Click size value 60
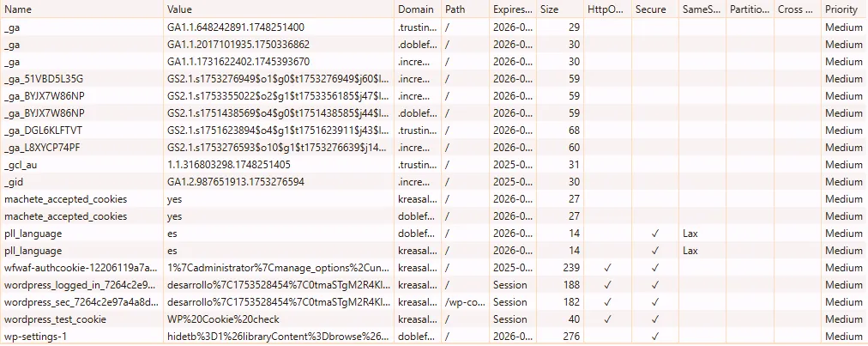Image resolution: width=868 pixels, height=346 pixels. coord(574,148)
